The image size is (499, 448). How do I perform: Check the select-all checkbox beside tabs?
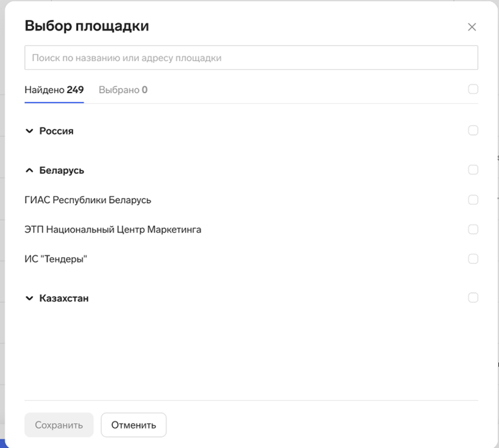[x=473, y=89]
